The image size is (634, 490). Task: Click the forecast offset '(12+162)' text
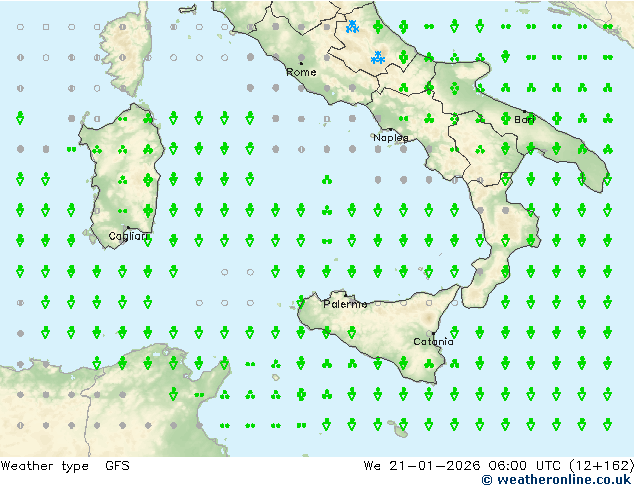click(x=601, y=466)
